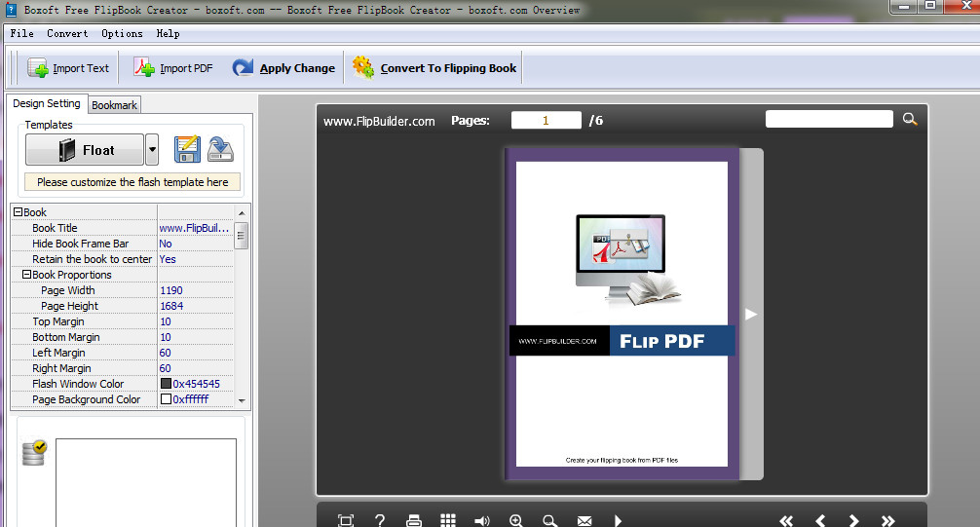This screenshot has height=527, width=980.
Task: Toggle the sound speaker icon
Action: click(482, 521)
